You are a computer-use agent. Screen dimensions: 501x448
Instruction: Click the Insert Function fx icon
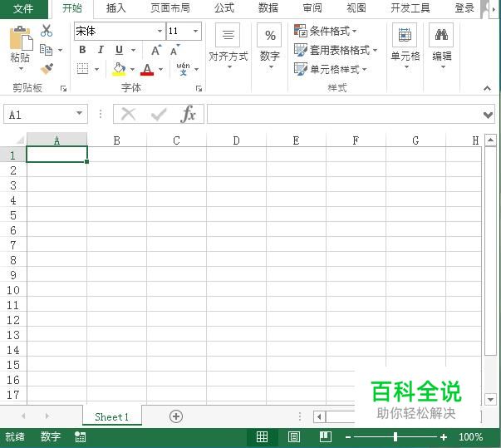188,114
